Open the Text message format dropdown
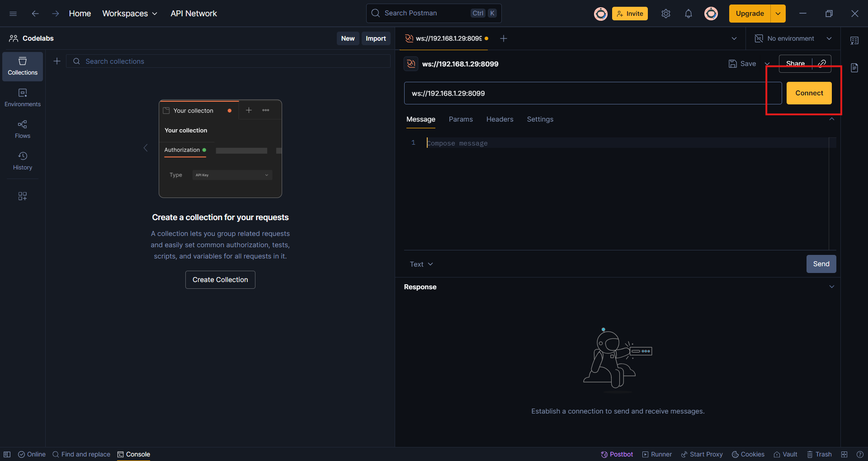 421,264
